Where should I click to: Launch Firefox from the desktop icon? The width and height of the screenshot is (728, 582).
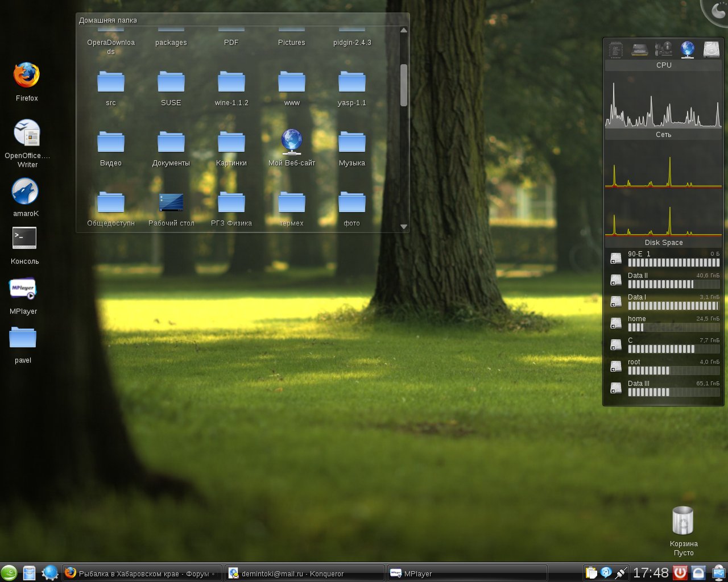pos(27,76)
